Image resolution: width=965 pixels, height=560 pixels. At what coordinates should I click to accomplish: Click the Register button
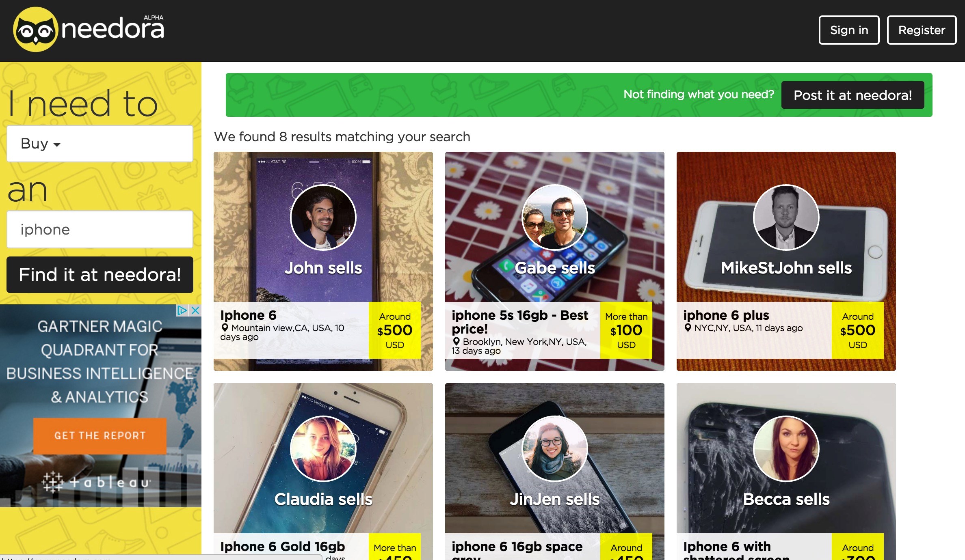pyautogui.click(x=922, y=30)
